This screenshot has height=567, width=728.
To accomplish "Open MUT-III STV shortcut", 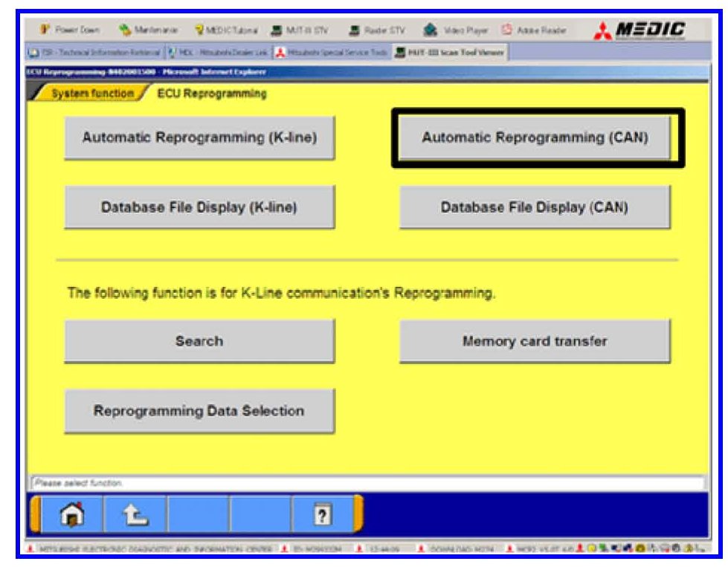I will pyautogui.click(x=306, y=30).
